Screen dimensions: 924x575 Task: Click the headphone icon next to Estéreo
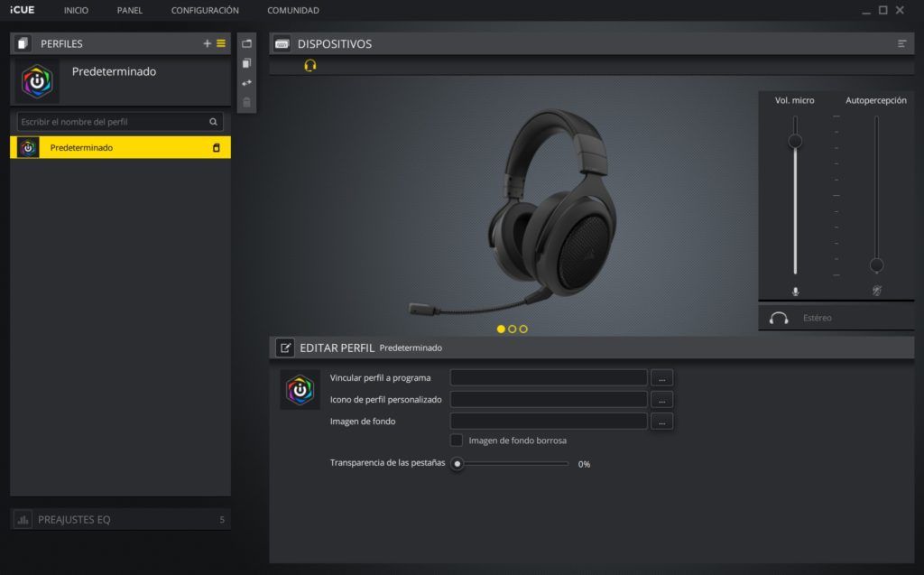[779, 319]
